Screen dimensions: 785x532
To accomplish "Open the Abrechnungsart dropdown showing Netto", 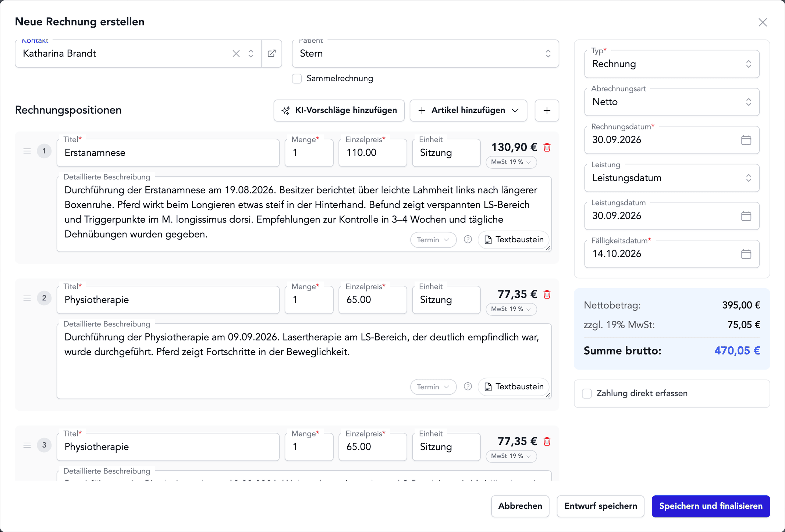I will [672, 102].
